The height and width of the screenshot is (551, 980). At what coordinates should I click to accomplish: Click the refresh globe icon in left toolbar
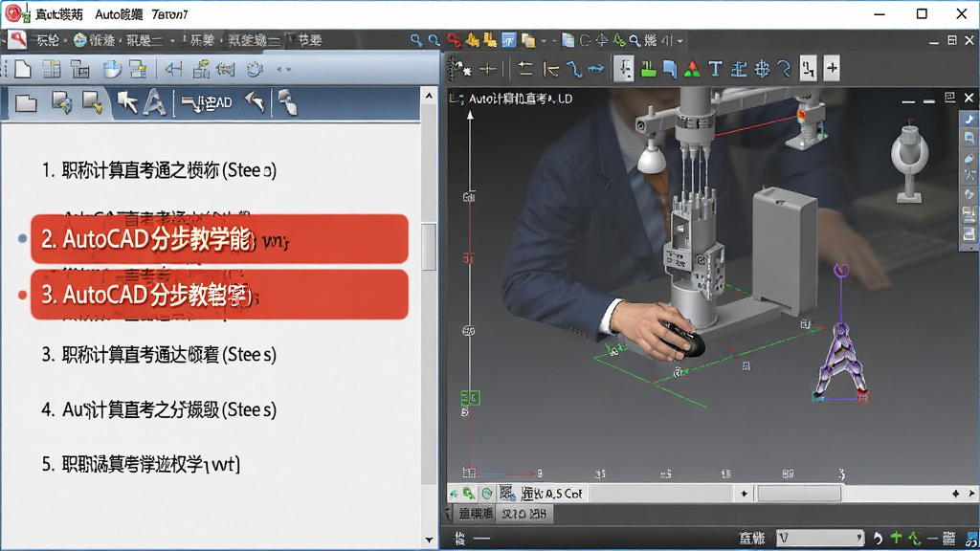tap(255, 69)
